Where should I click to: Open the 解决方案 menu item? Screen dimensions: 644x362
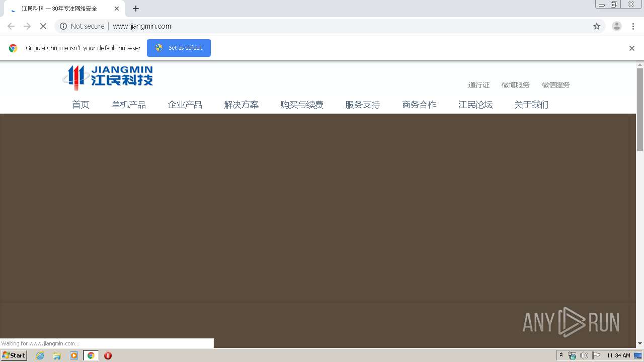point(242,105)
